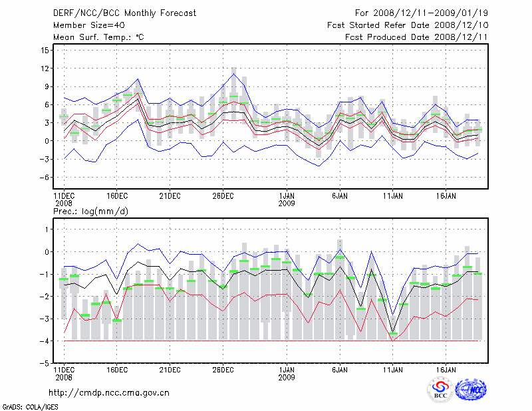
Task: Open the cmdp.ncc.cma.gov.cn URL
Action: [109, 392]
